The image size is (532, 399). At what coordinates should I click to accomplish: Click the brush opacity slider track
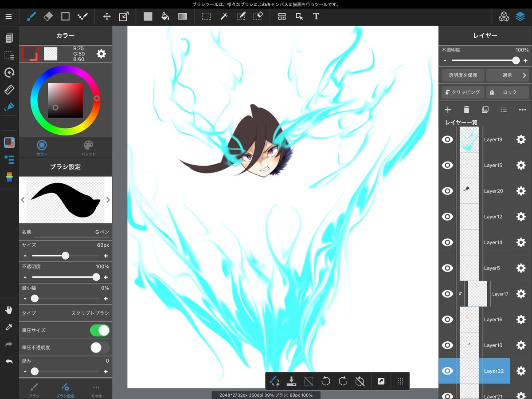tap(65, 277)
